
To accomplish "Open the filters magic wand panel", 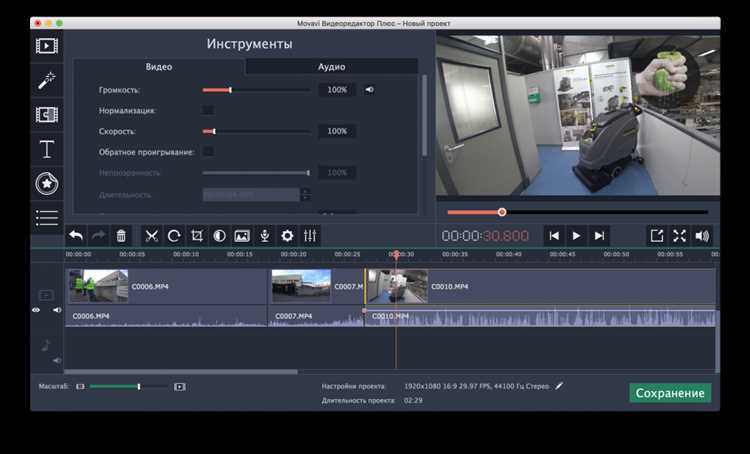I will click(47, 80).
